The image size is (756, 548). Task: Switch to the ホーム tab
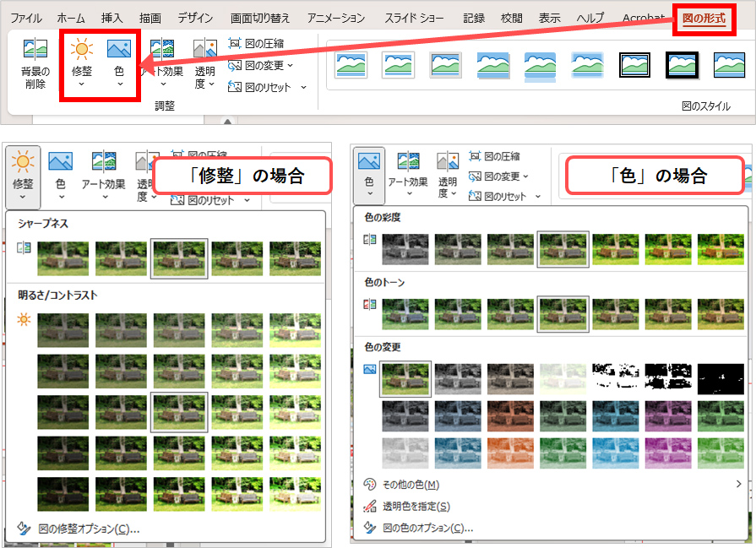71,18
